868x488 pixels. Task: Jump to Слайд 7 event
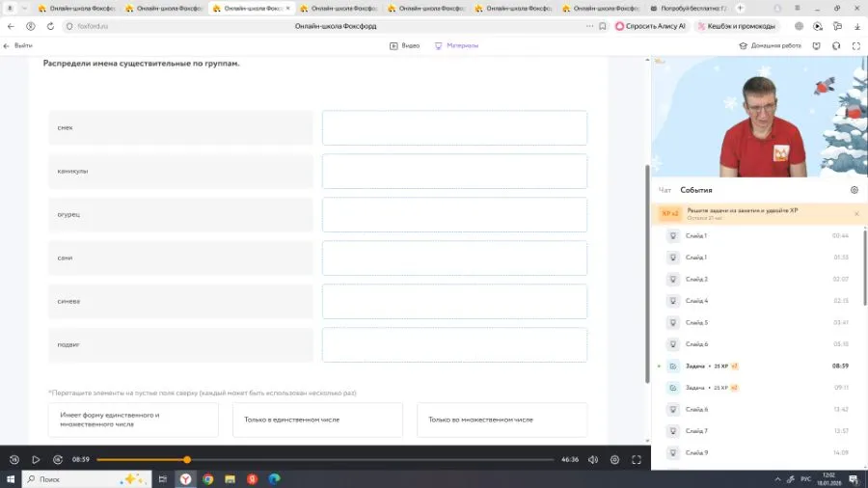(757, 431)
